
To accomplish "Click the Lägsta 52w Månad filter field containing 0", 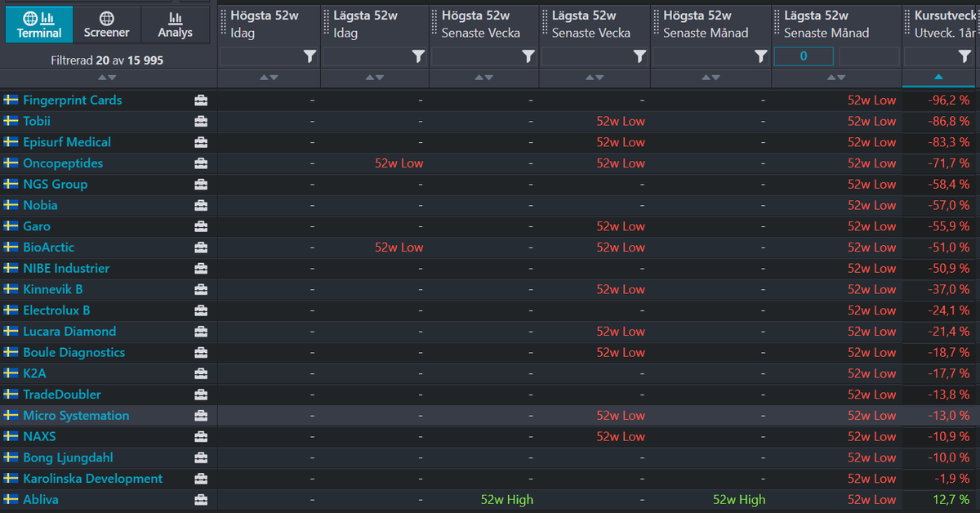I will pyautogui.click(x=804, y=56).
